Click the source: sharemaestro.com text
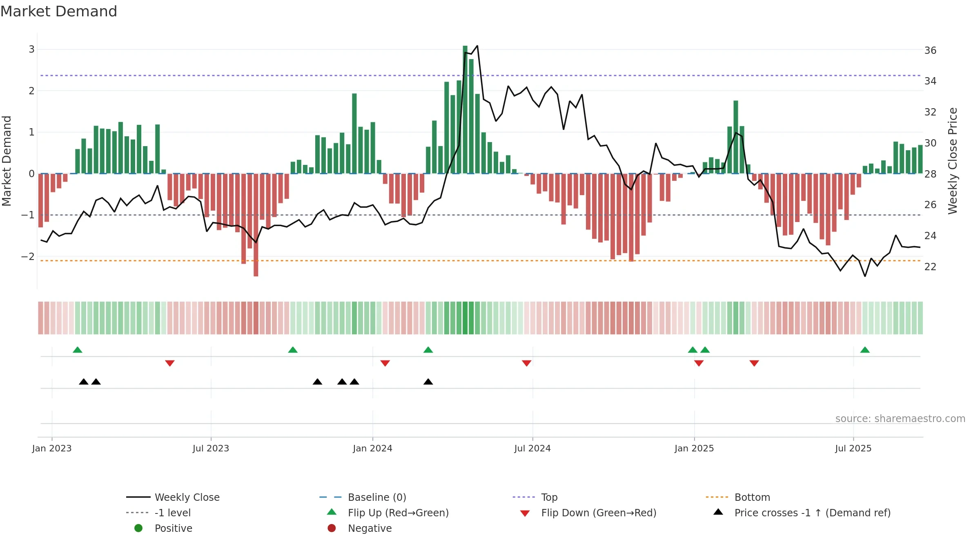Image resolution: width=980 pixels, height=551 pixels. (900, 419)
